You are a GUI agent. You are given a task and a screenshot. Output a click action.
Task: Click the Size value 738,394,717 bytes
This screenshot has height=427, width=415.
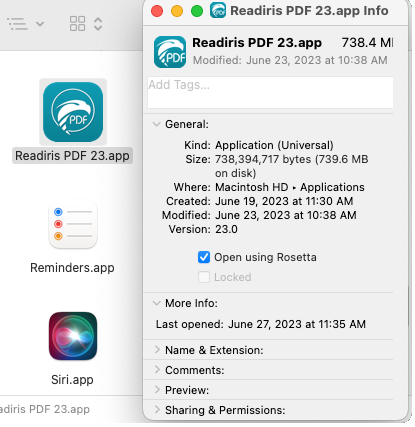coord(292,166)
